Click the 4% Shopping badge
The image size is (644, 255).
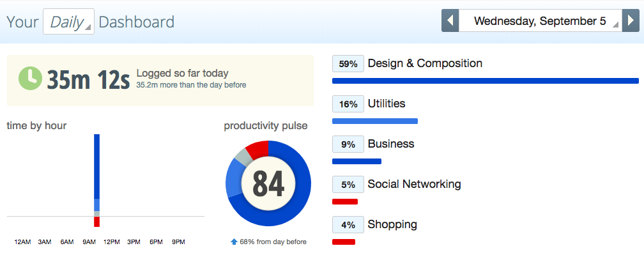pos(348,225)
